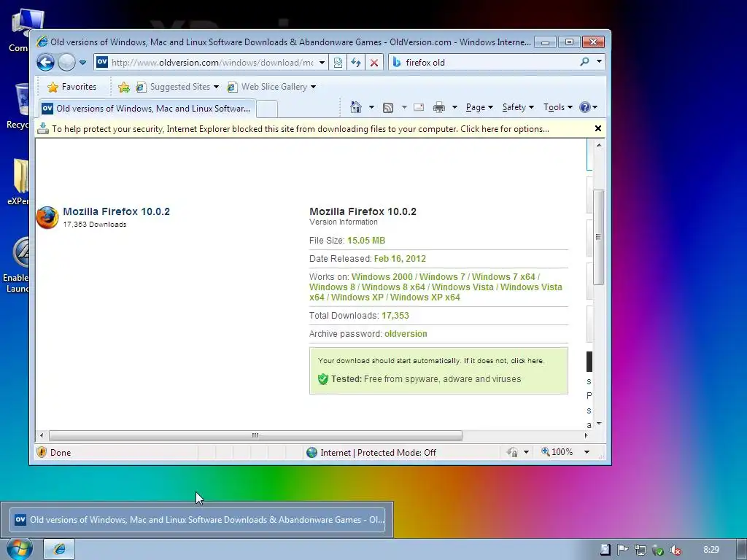Go back with the browser Back arrow

point(46,63)
